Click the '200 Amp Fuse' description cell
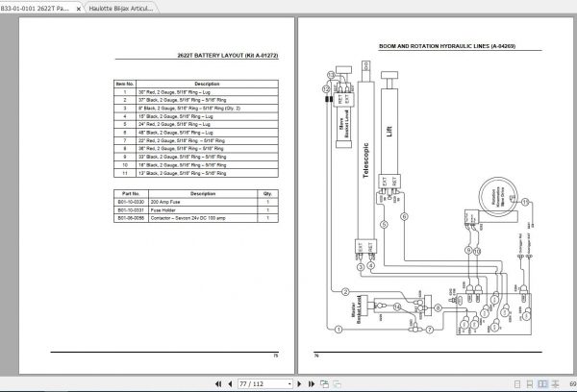 203,202
